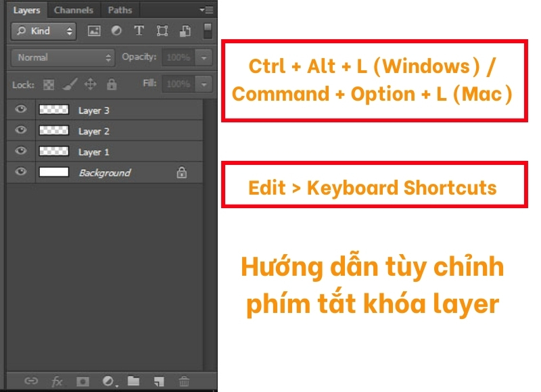Select Layer 1 thumbnail
The height and width of the screenshot is (392, 541).
[54, 151]
